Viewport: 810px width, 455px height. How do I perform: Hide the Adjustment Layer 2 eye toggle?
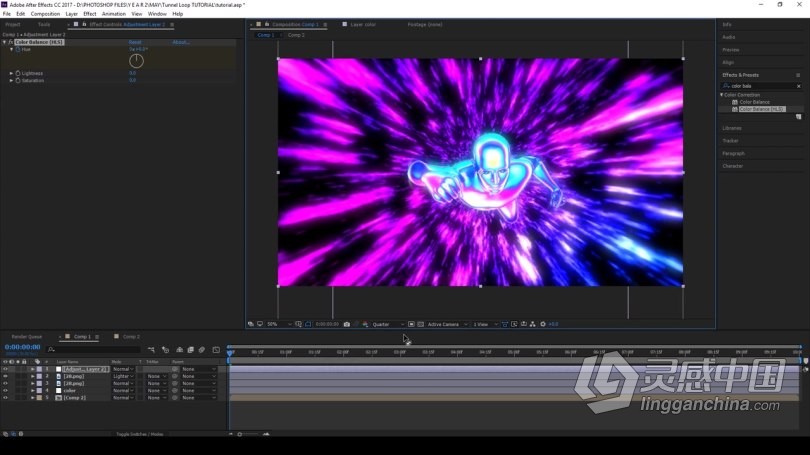click(5, 369)
